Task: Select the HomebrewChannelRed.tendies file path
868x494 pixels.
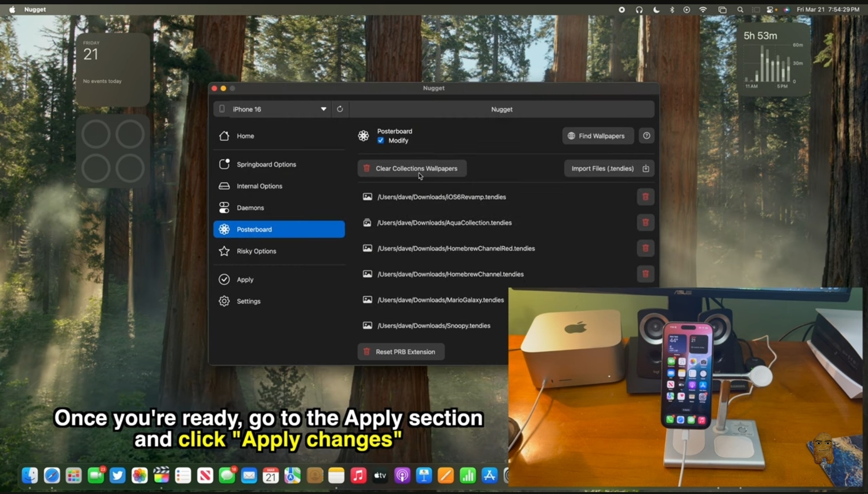Action: click(456, 248)
